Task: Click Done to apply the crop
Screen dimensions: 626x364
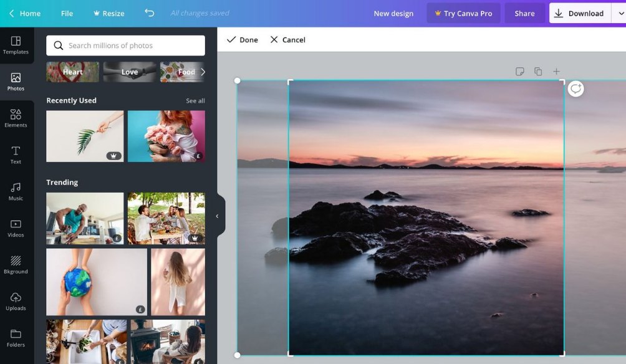Action: coord(242,40)
